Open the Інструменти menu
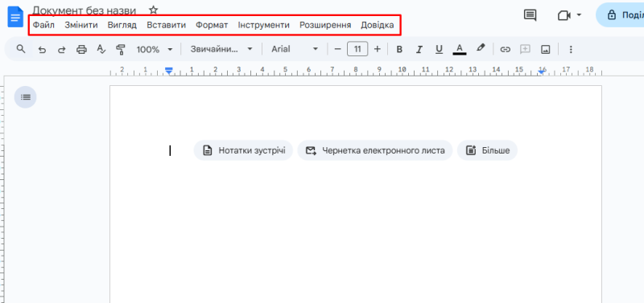Screen dimensions: 644x303 click(264, 25)
